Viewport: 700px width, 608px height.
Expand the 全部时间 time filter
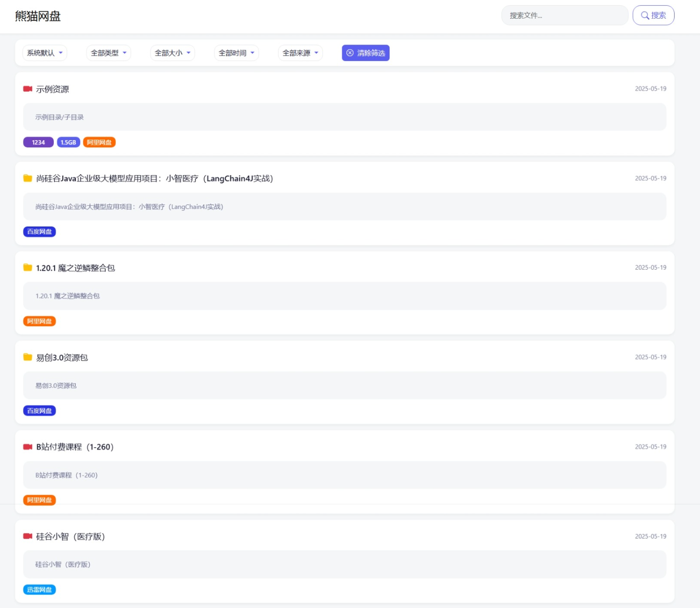pos(236,53)
